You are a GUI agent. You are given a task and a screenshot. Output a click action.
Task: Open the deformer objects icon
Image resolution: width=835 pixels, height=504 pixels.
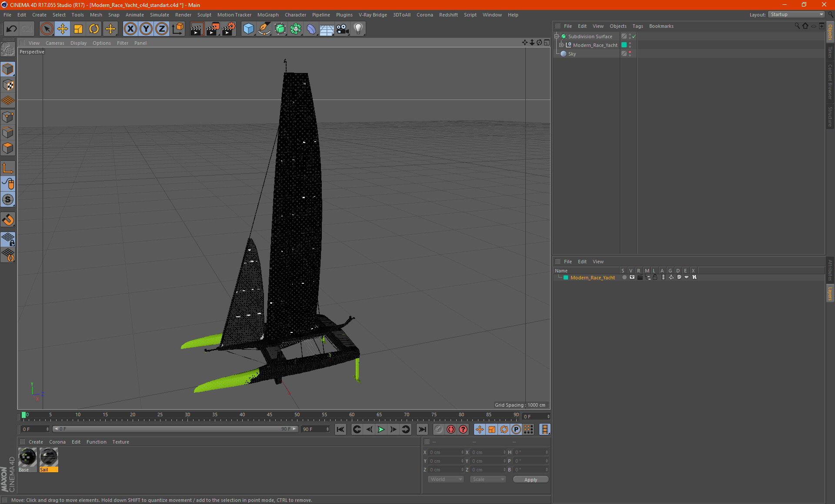click(311, 29)
